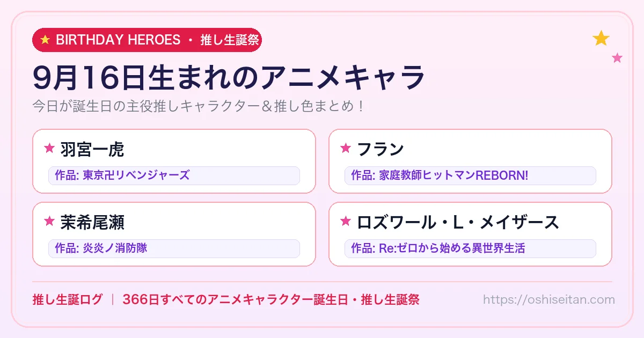The height and width of the screenshot is (338, 644).
Task: Open the oshiseitan.com URL link
Action: click(x=548, y=299)
